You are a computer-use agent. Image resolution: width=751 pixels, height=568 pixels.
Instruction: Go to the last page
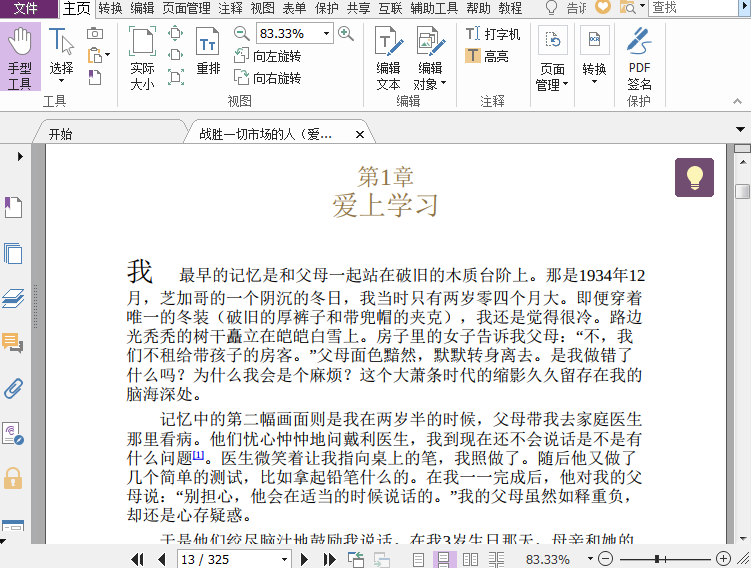(x=330, y=559)
